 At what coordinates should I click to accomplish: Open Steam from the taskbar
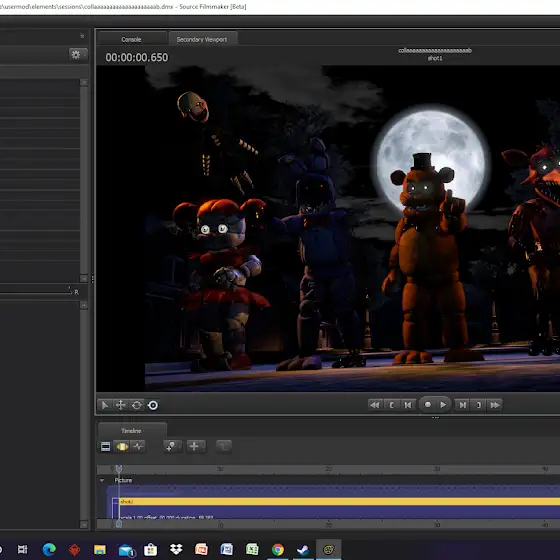[303, 549]
